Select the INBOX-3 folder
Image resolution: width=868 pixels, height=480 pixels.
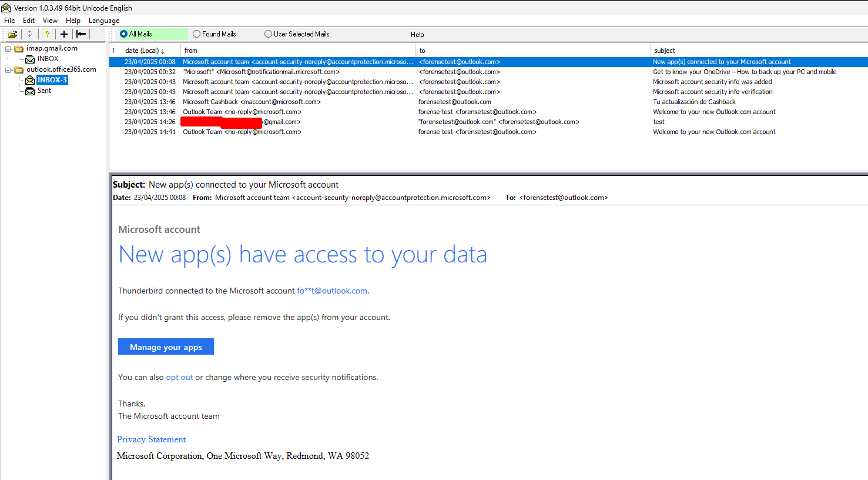pyautogui.click(x=52, y=80)
